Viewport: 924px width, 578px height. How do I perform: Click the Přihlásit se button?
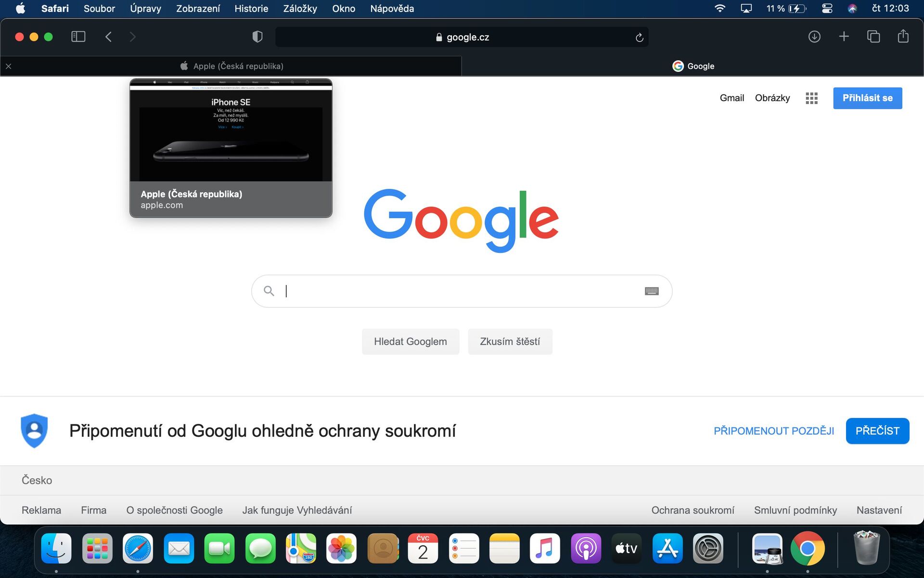point(867,98)
